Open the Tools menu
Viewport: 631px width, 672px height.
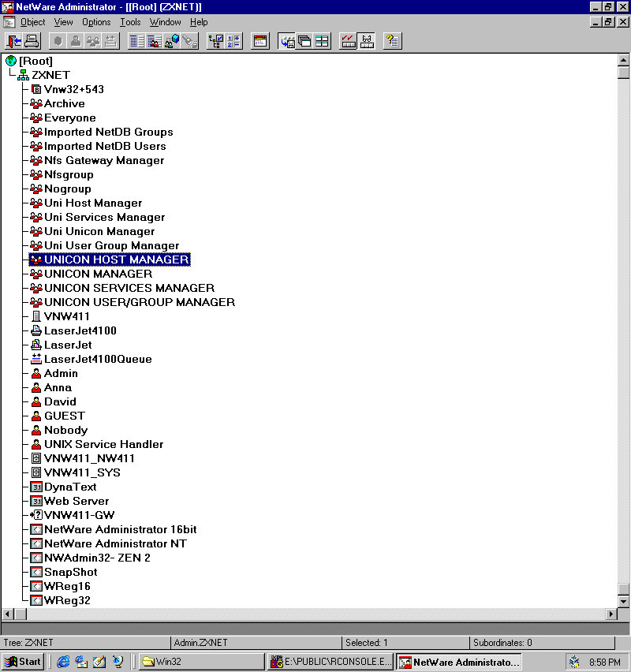(130, 22)
